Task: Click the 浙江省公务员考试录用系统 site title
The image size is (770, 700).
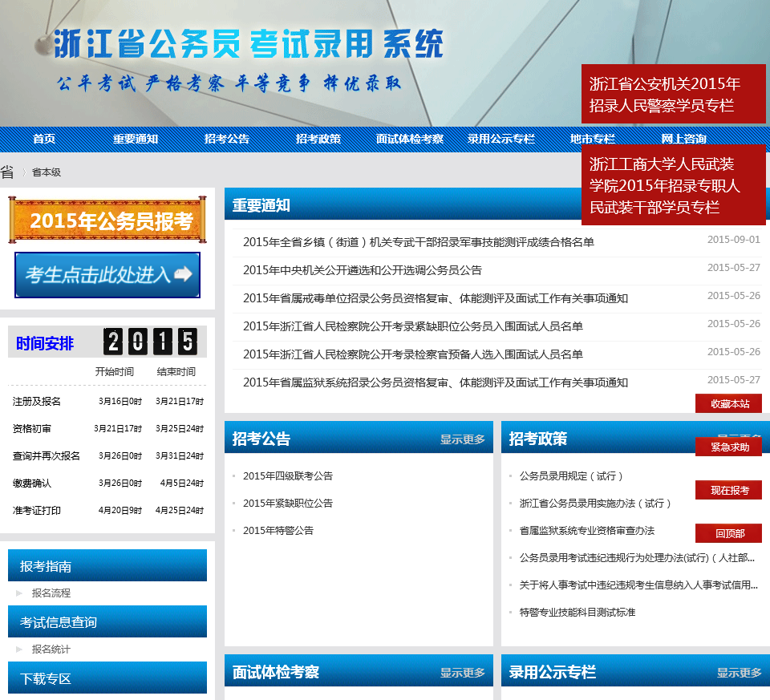Action: [249, 43]
